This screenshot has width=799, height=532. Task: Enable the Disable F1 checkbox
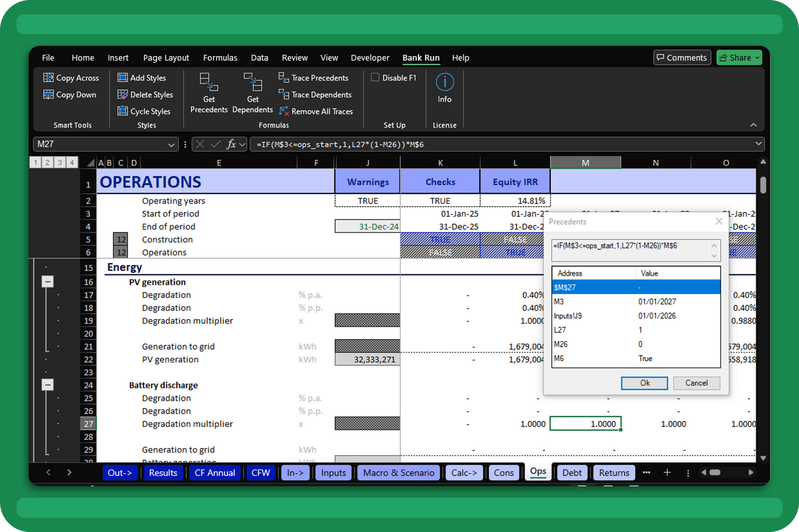(x=375, y=77)
